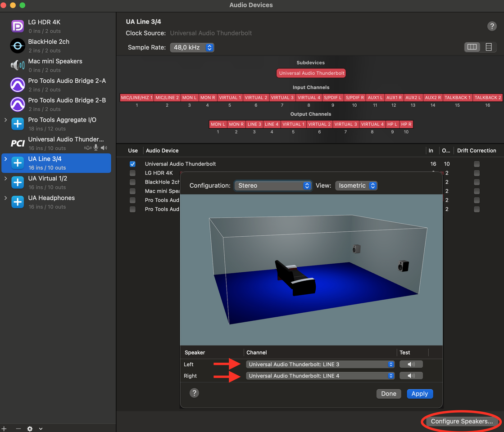
Task: Click the alert sound indicator icon
Action: pos(87,148)
